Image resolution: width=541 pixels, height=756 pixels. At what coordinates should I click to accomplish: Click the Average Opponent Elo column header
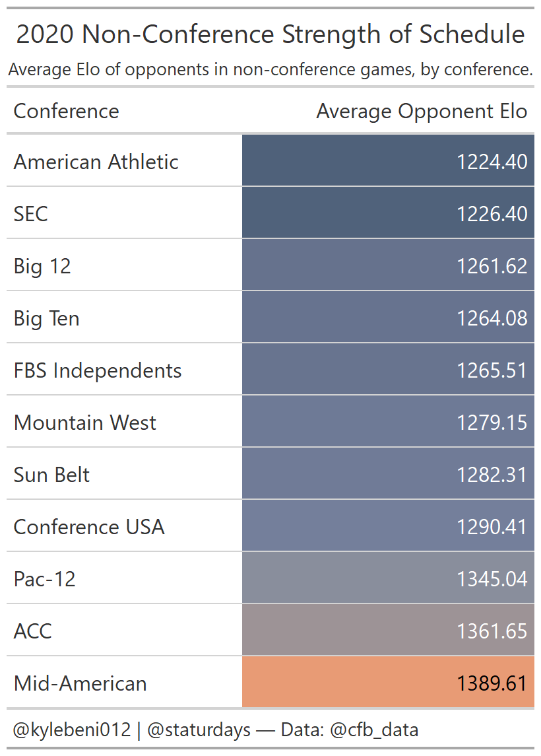point(422,111)
